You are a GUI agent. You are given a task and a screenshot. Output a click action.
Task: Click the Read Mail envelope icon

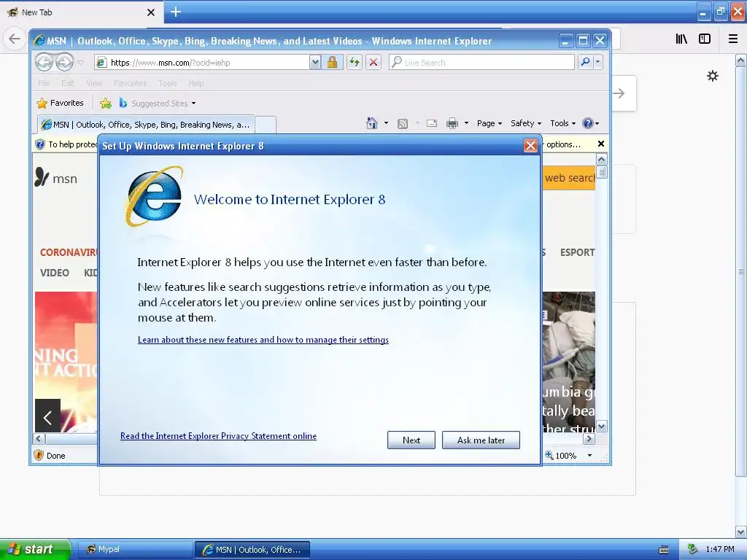[x=432, y=124]
